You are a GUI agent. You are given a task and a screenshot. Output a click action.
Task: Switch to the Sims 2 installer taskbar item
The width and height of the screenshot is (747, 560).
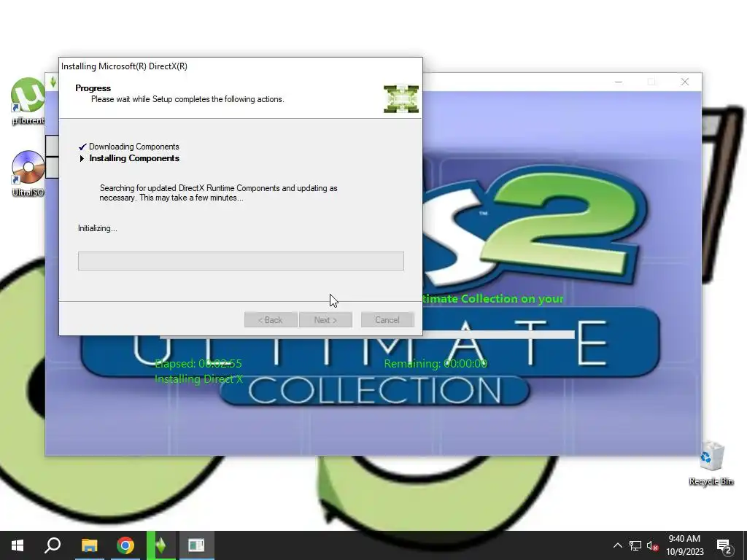[x=161, y=545]
